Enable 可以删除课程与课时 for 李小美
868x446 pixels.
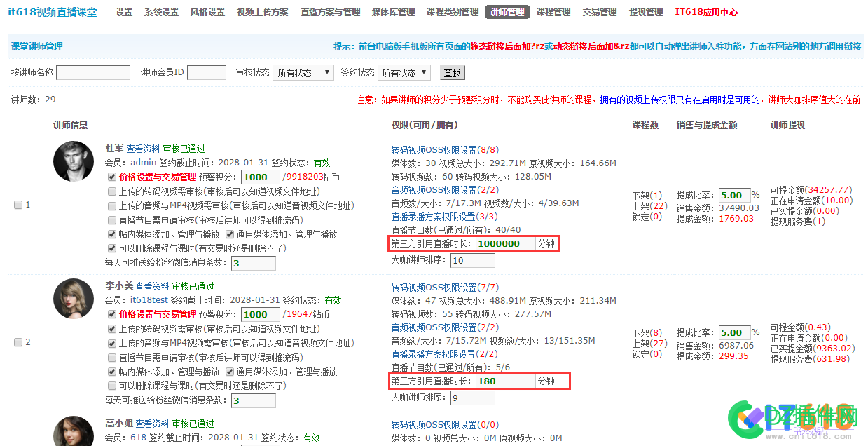click(x=111, y=384)
